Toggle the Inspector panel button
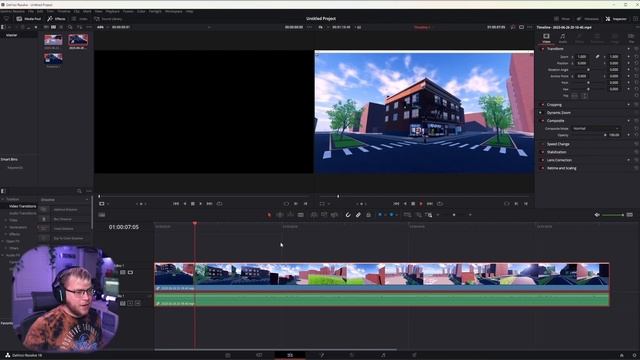Image resolution: width=640 pixels, height=360 pixels. click(x=616, y=19)
